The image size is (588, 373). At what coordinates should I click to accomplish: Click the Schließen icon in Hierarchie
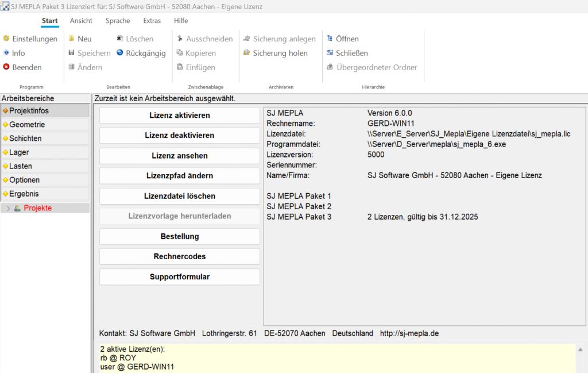point(330,53)
